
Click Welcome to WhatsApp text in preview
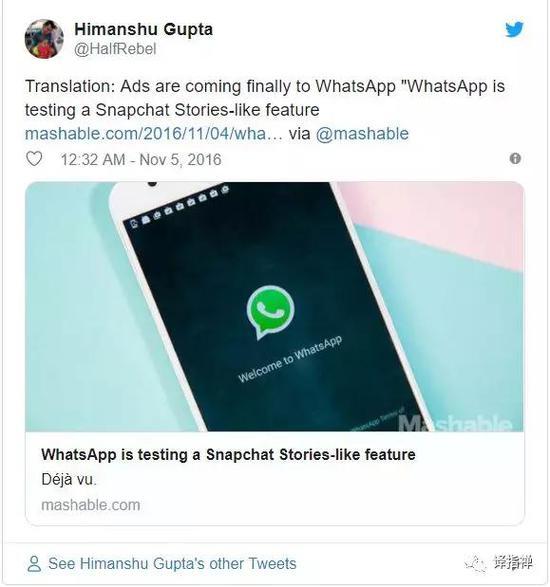click(x=290, y=359)
